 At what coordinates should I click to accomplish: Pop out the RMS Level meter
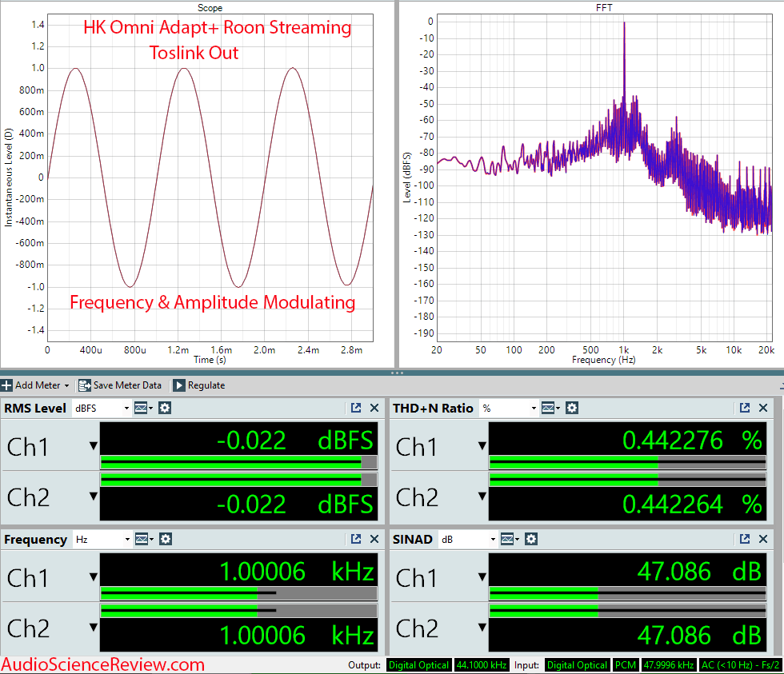[x=356, y=408]
